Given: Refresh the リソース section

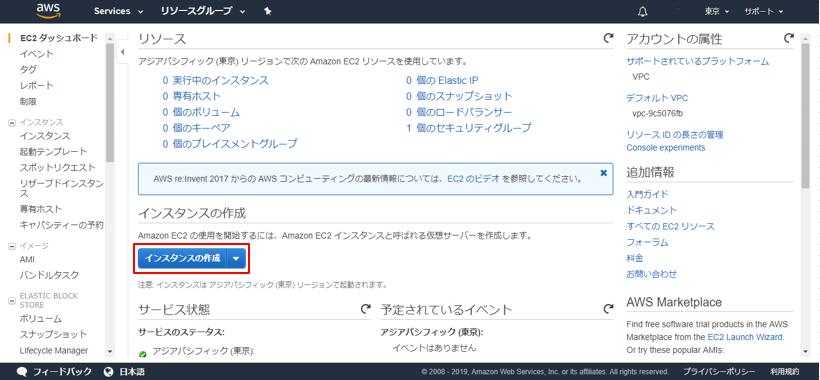Looking at the screenshot, I should point(608,38).
